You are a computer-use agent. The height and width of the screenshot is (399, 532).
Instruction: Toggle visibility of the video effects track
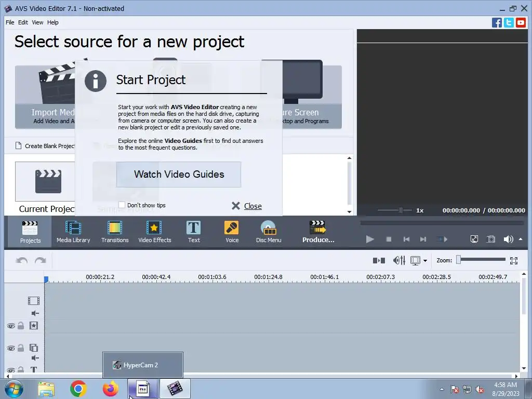(x=11, y=326)
